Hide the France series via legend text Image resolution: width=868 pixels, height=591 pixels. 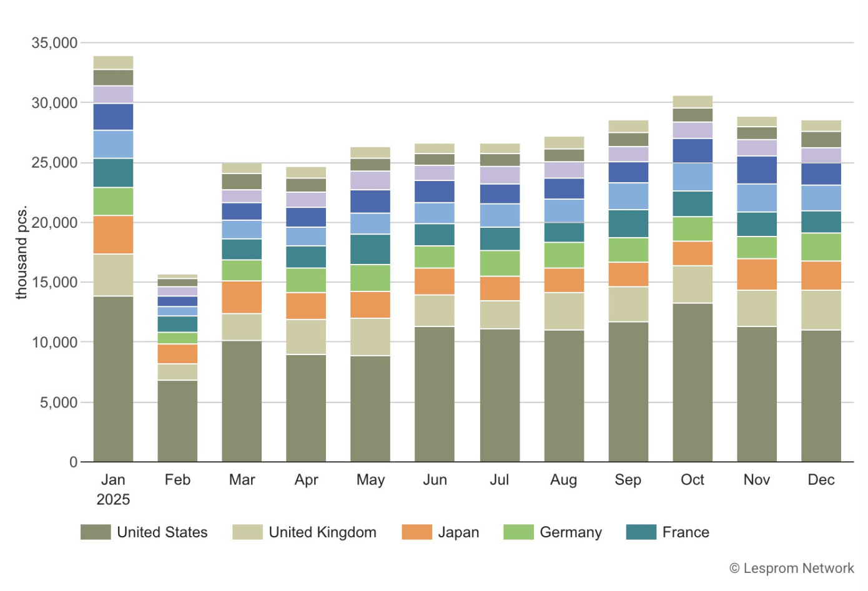tap(686, 532)
